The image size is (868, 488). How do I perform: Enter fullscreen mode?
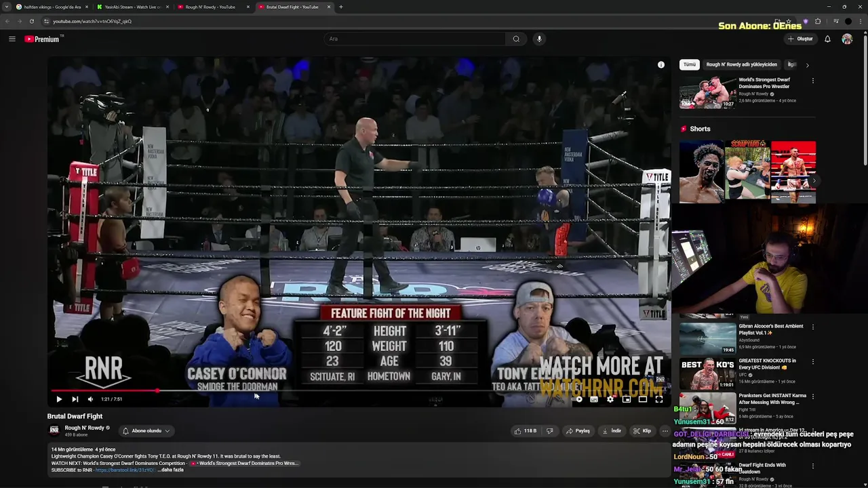point(659,399)
